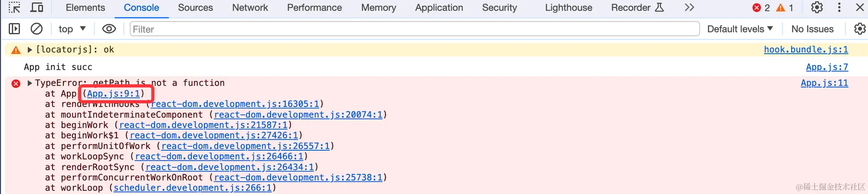
Task: Click the red error count badge
Action: (761, 8)
